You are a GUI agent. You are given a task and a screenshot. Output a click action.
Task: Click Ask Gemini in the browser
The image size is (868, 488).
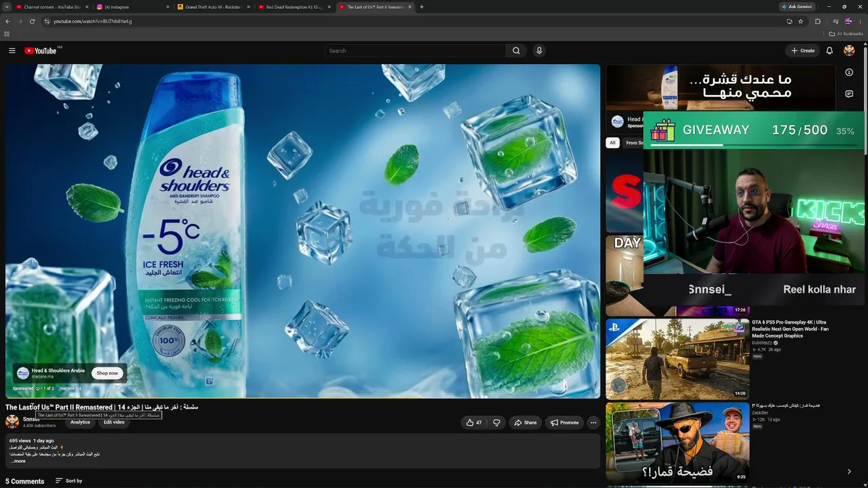(x=797, y=7)
